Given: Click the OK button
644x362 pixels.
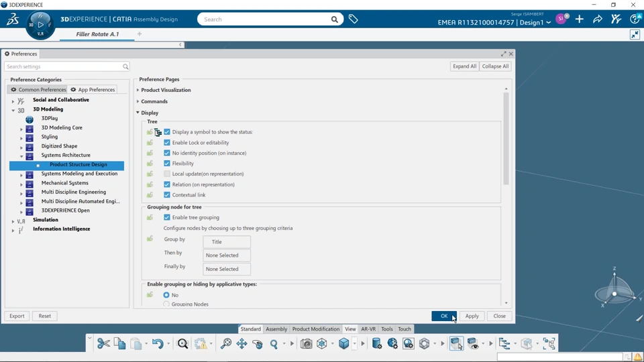Looking at the screenshot, I should (x=444, y=316).
